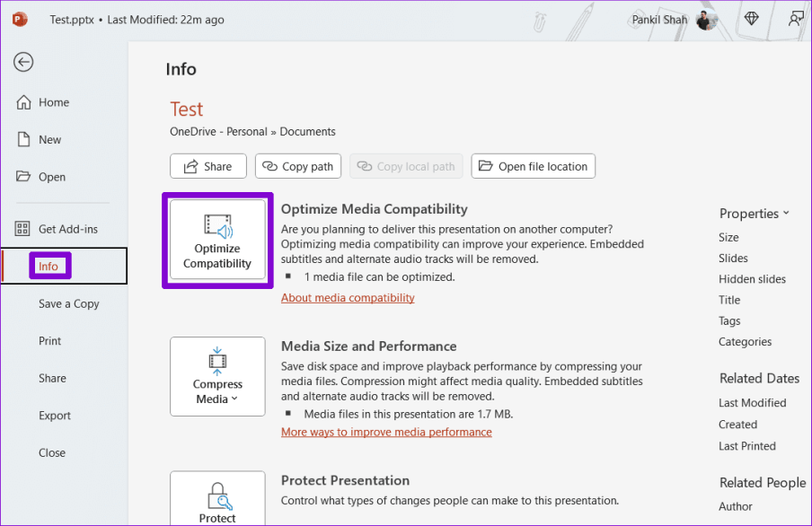
Task: Click the Open folder icon in sidebar
Action: click(x=24, y=177)
